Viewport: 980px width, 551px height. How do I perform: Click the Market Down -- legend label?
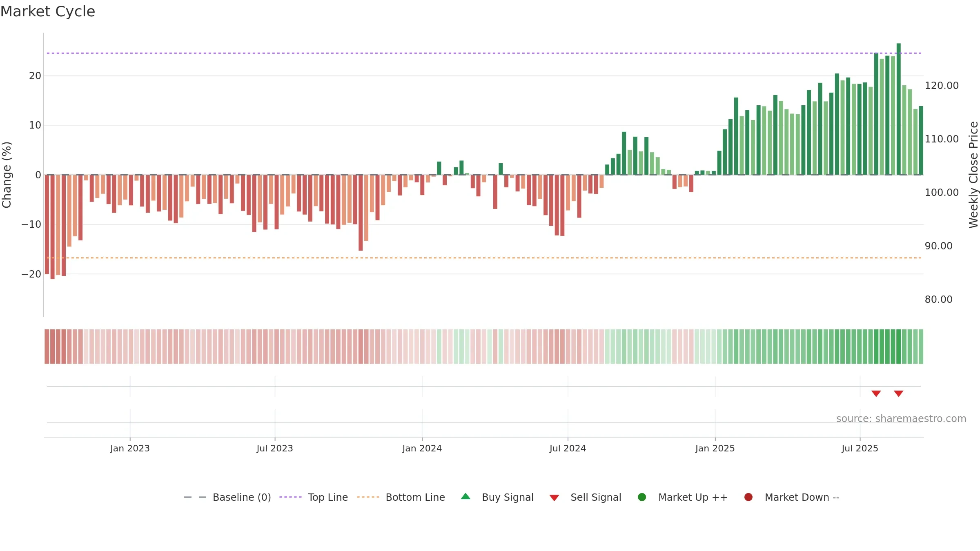coord(802,497)
